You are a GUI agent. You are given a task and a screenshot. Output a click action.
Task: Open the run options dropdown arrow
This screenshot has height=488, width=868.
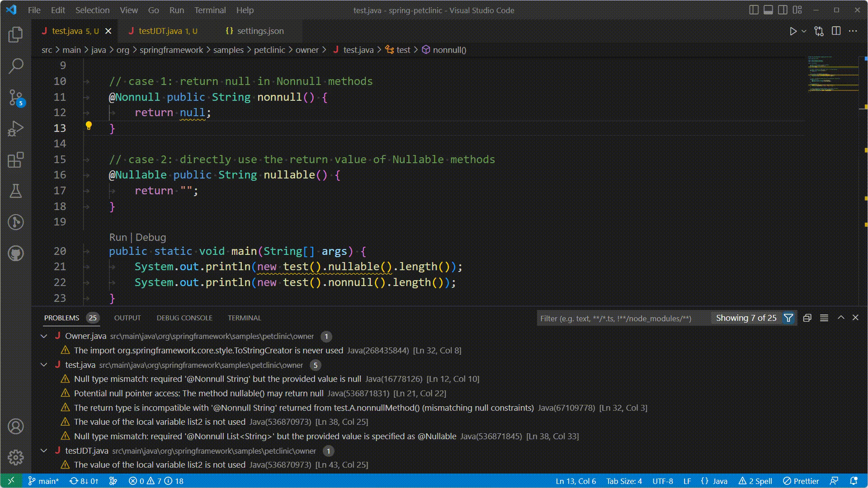[804, 31]
